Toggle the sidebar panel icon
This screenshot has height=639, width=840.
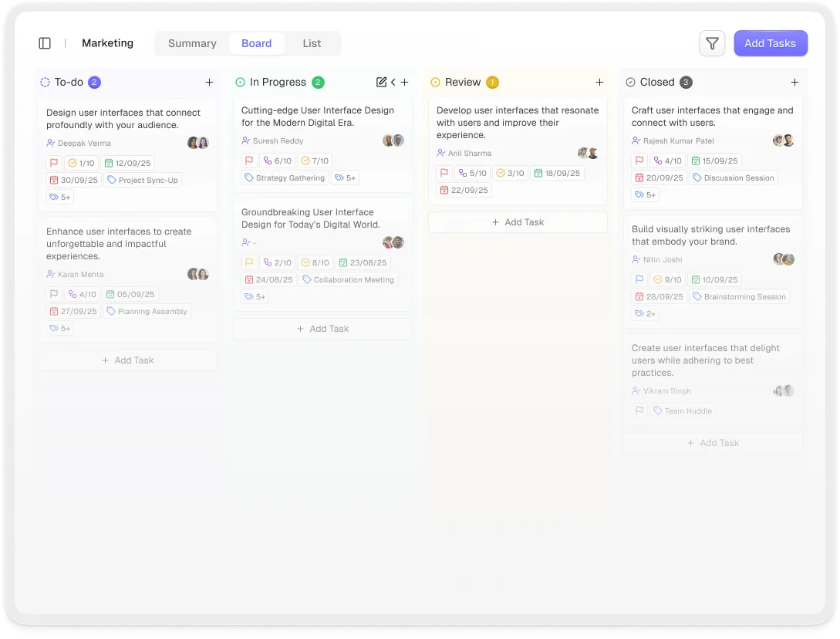tap(45, 43)
